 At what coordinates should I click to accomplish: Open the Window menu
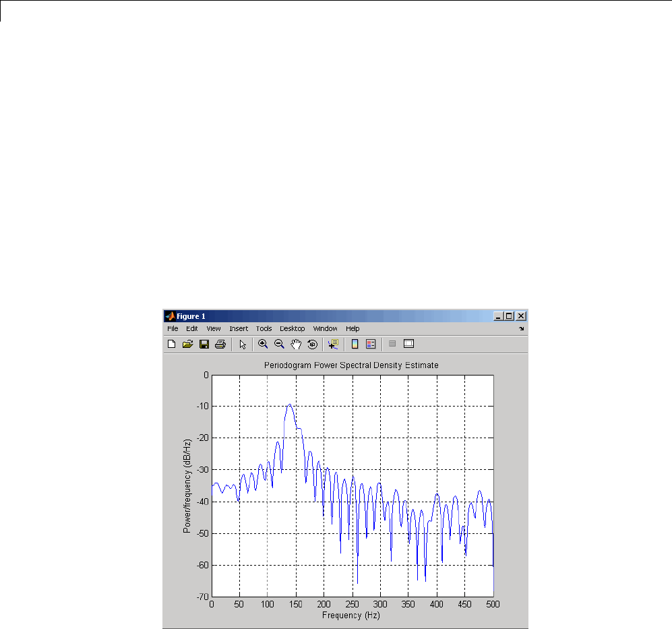coord(326,329)
